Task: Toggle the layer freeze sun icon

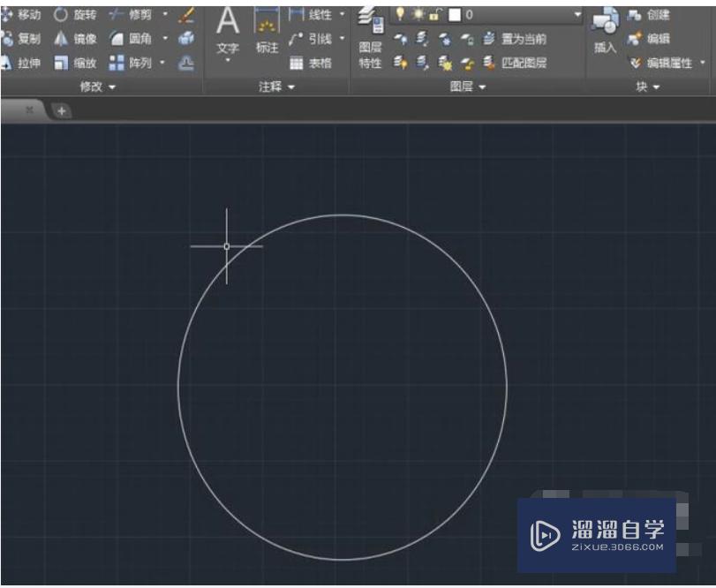Action: tap(418, 12)
